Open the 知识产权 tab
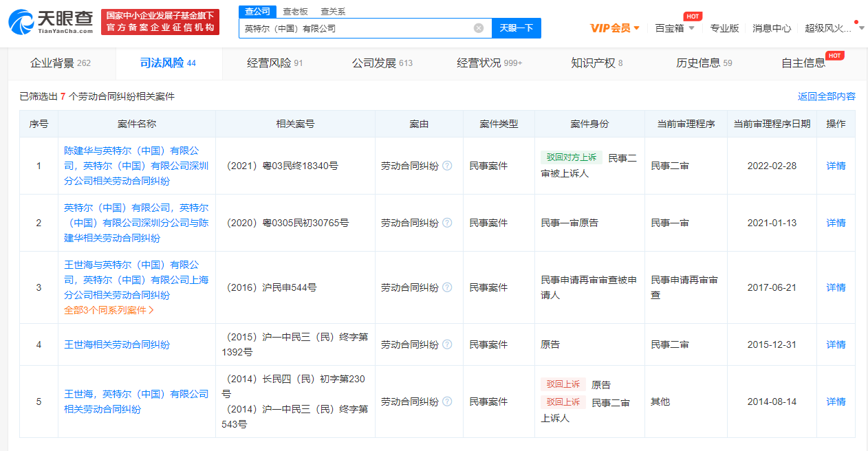Image resolution: width=868 pixels, height=451 pixels. [596, 63]
